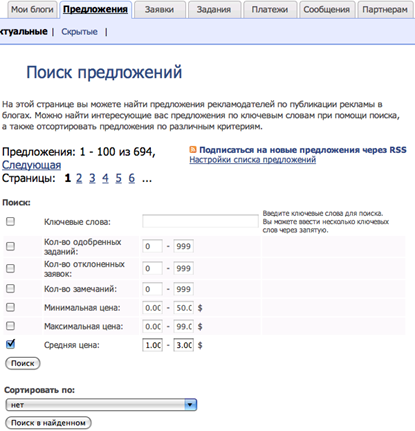Jump to page 6
The image size is (415, 431).
click(132, 178)
